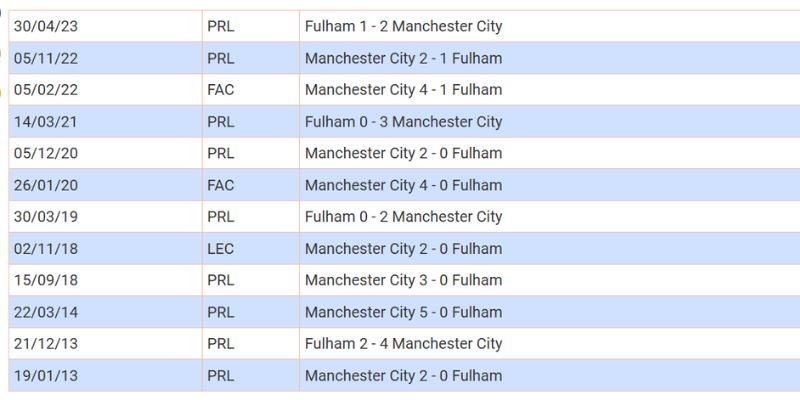
Task: Click the Fulham 1 - 2 Manchester City result
Action: coord(403,27)
